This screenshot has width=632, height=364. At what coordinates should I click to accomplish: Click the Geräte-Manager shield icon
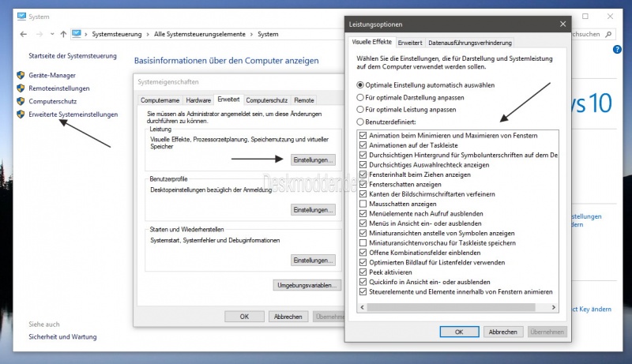21,75
